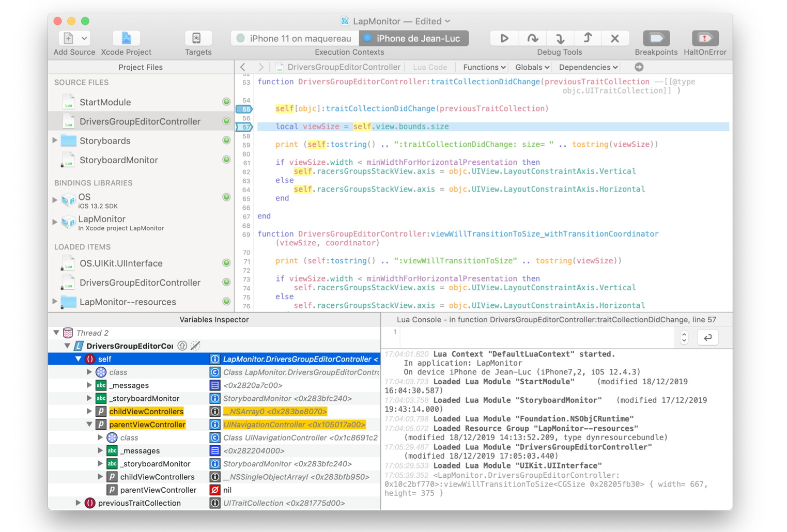Toggle the Breakpoints button

point(656,38)
